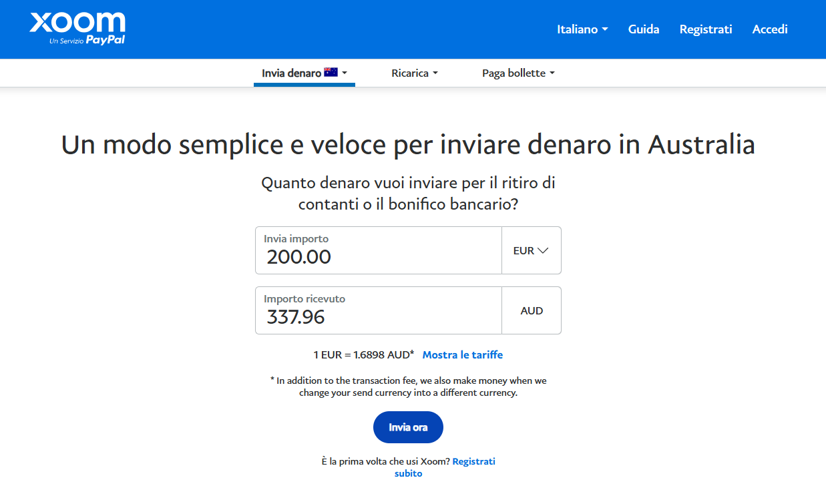Expand the Ricarica menu

click(414, 73)
